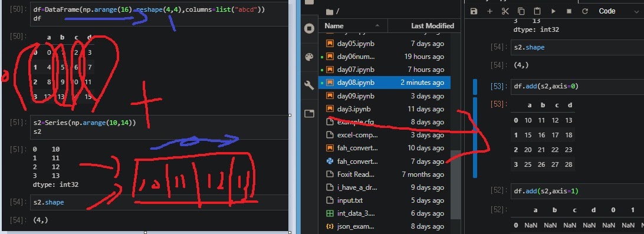Click the root folder icon breadcrumb

329,12
